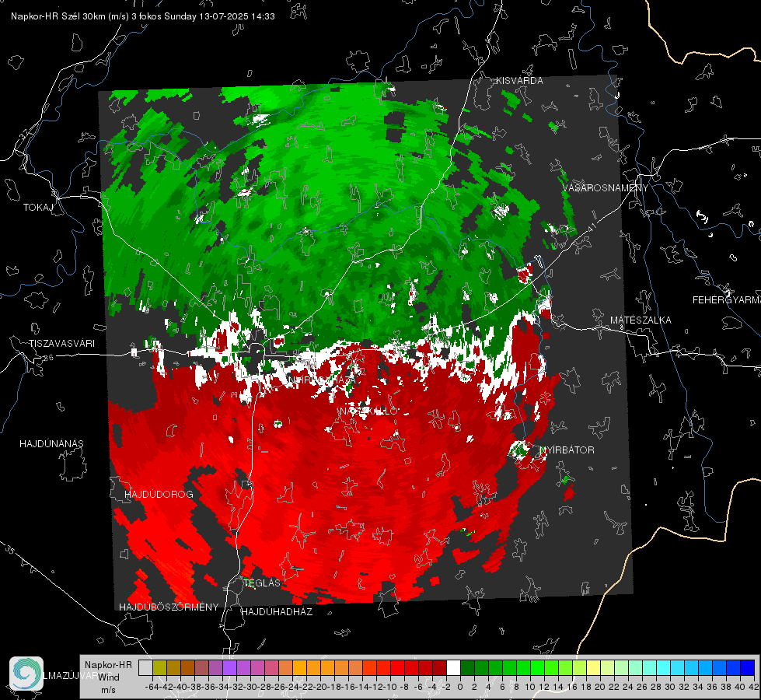Image resolution: width=761 pixels, height=700 pixels.
Task: Click the -20 value in the legend
Action: pyautogui.click(x=320, y=687)
